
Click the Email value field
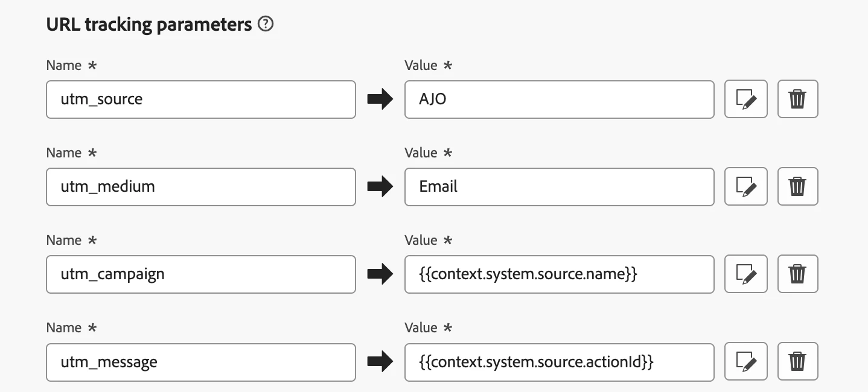(559, 186)
